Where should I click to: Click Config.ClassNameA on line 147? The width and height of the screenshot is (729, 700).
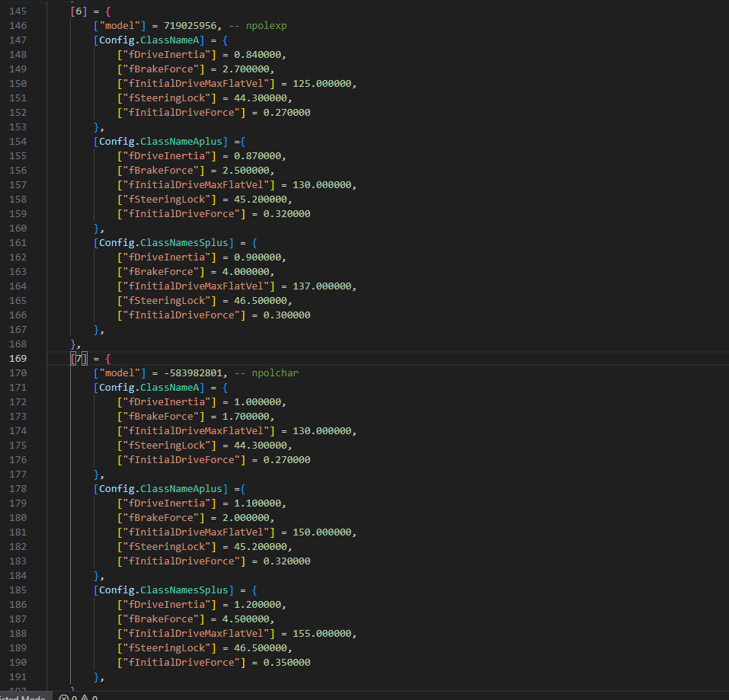tap(149, 40)
